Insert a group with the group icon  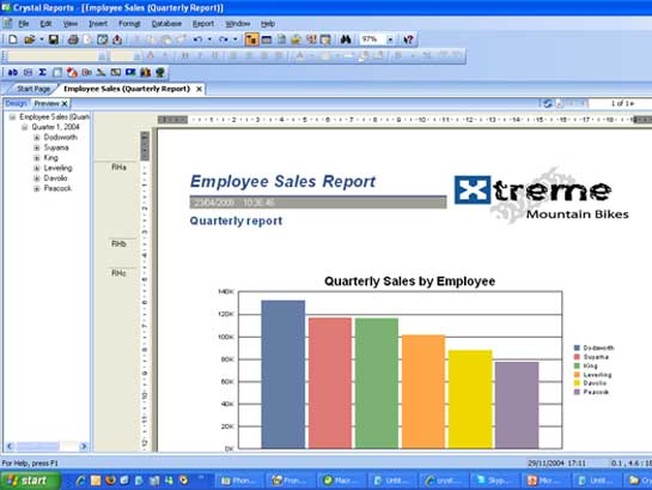28,72
